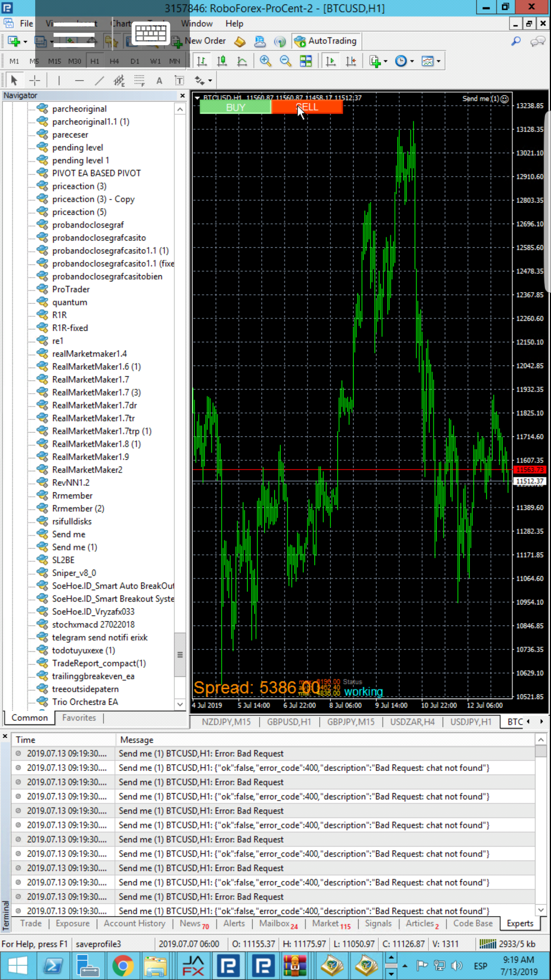The height and width of the screenshot is (980, 551).
Task: Close the Terminal panel
Action: 5,736
